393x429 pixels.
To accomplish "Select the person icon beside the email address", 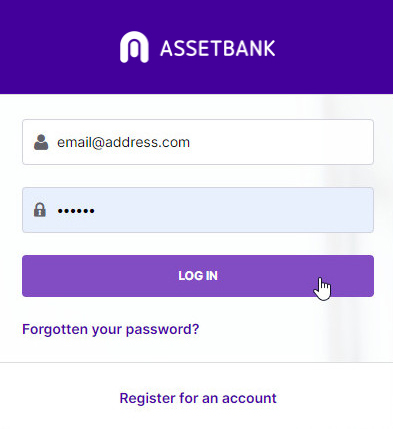I will point(41,142).
